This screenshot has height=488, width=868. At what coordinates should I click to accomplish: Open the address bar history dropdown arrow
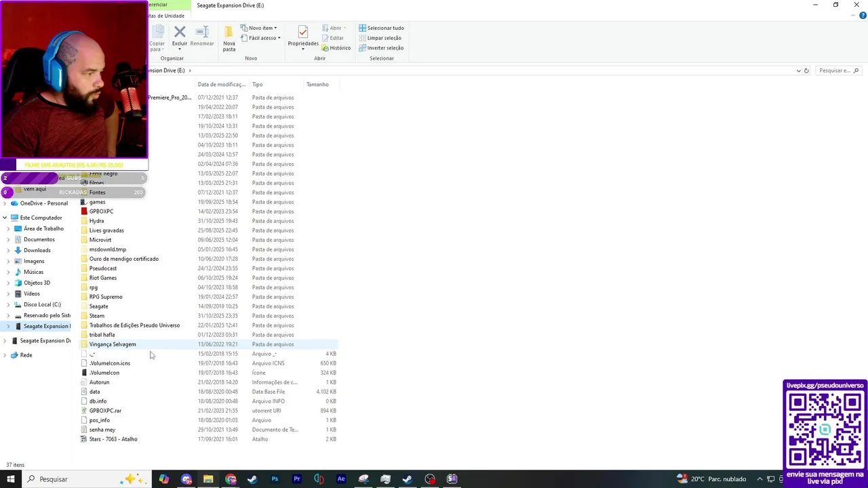point(798,70)
